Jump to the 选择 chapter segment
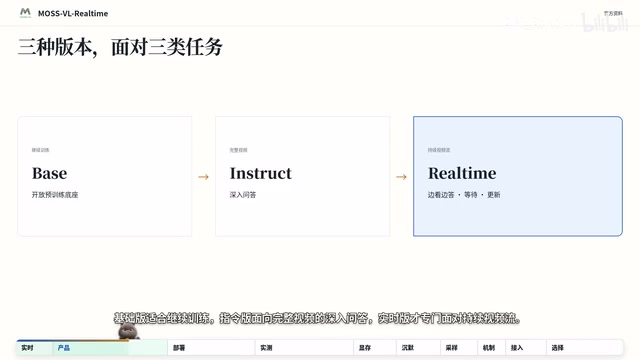This screenshot has width=640, height=360. click(x=584, y=348)
